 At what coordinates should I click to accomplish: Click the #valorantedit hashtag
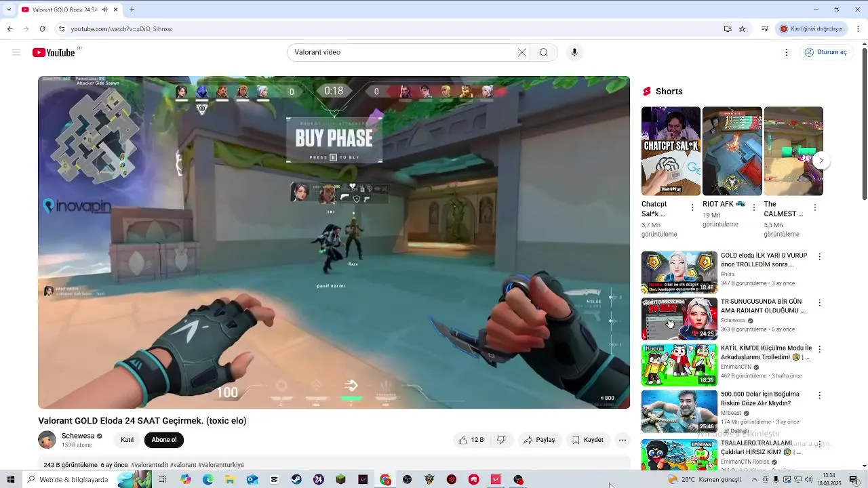[149, 465]
